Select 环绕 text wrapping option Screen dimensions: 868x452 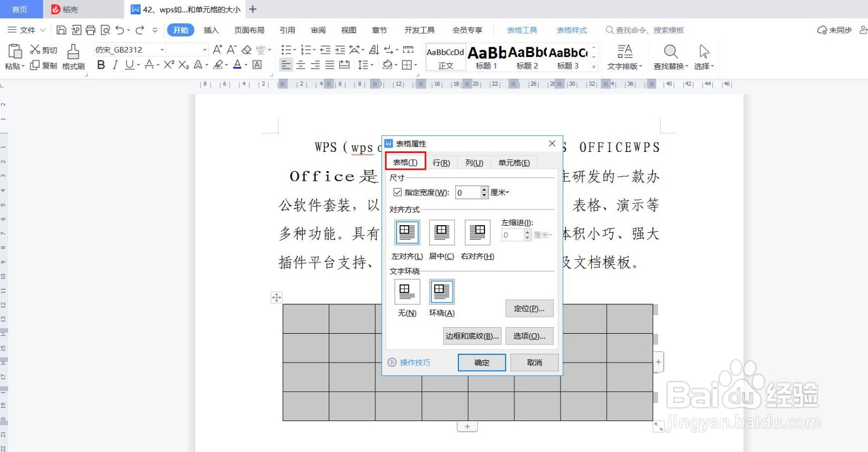point(442,292)
